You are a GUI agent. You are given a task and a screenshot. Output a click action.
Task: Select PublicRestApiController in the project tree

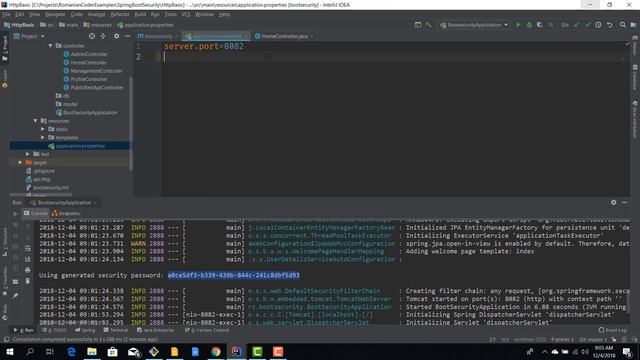click(97, 87)
